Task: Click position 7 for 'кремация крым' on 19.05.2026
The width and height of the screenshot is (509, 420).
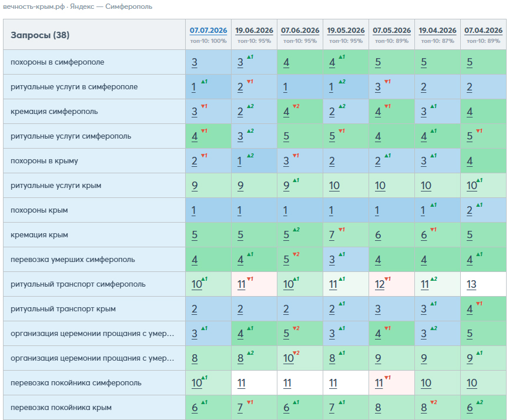Action: [331, 235]
